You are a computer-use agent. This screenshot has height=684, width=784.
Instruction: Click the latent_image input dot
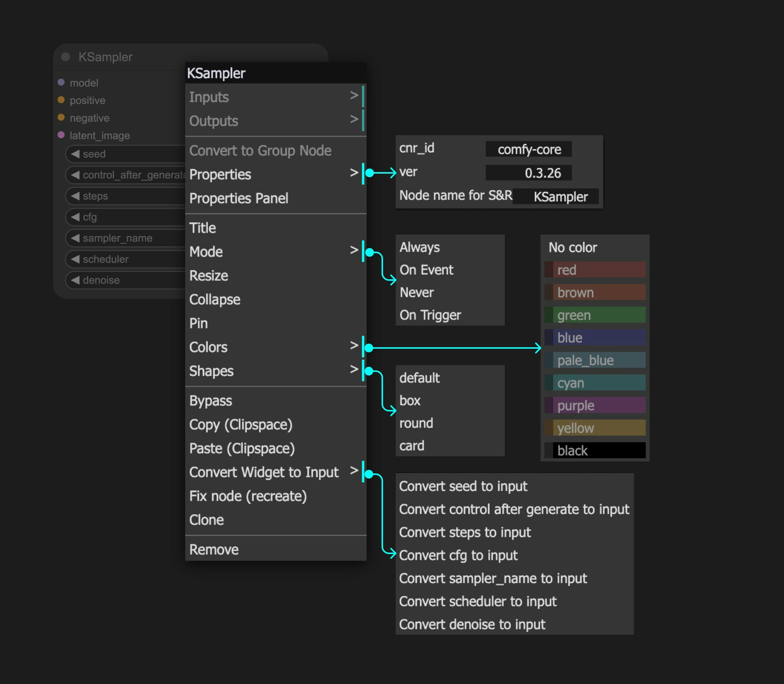tap(61, 135)
